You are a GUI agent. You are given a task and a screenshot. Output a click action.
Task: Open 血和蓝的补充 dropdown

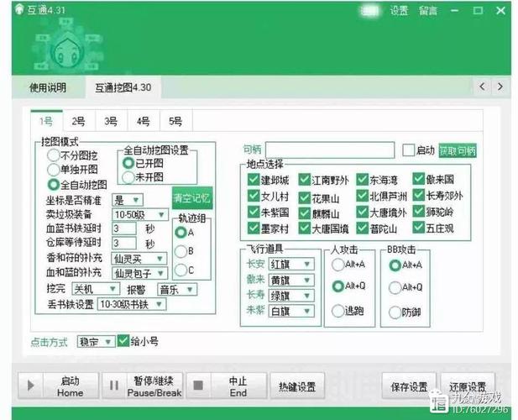pyautogui.click(x=139, y=273)
